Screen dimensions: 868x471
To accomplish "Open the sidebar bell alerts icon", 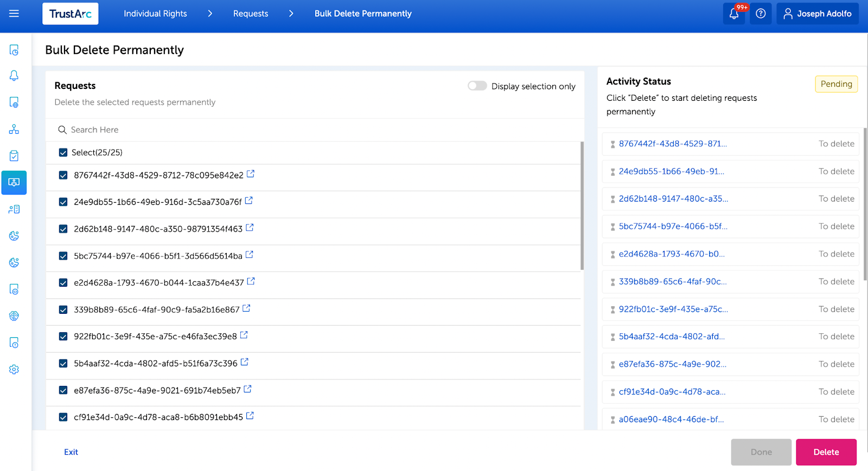I will [x=14, y=76].
